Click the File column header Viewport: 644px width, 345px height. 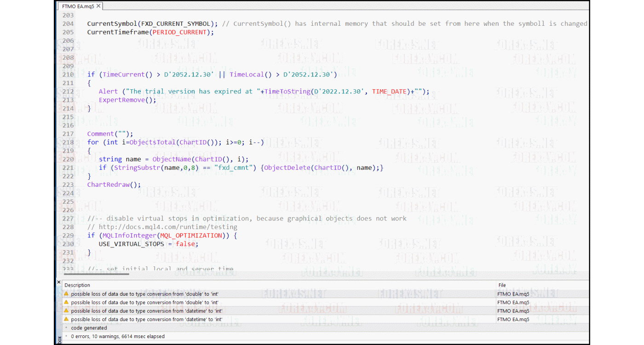pyautogui.click(x=501, y=285)
